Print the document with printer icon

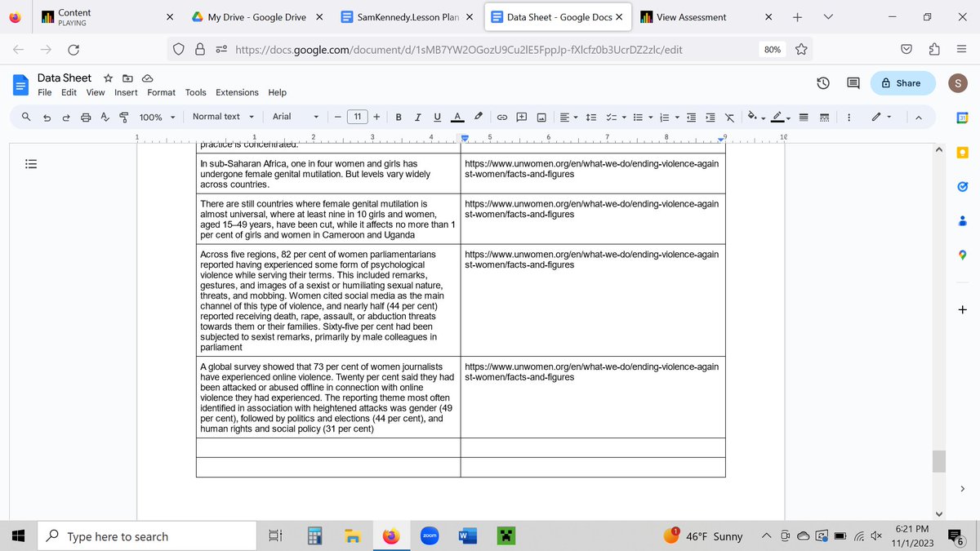pyautogui.click(x=86, y=117)
